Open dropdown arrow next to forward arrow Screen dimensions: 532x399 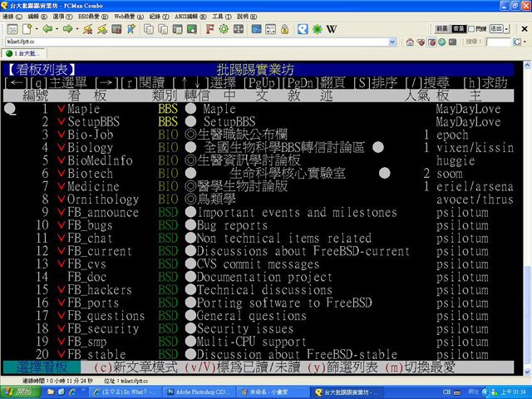(x=77, y=30)
